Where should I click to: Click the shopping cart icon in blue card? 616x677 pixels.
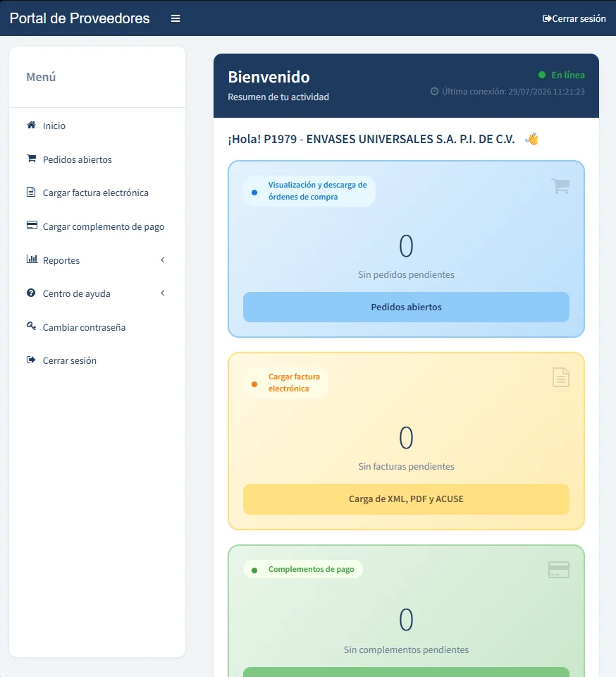coord(560,185)
